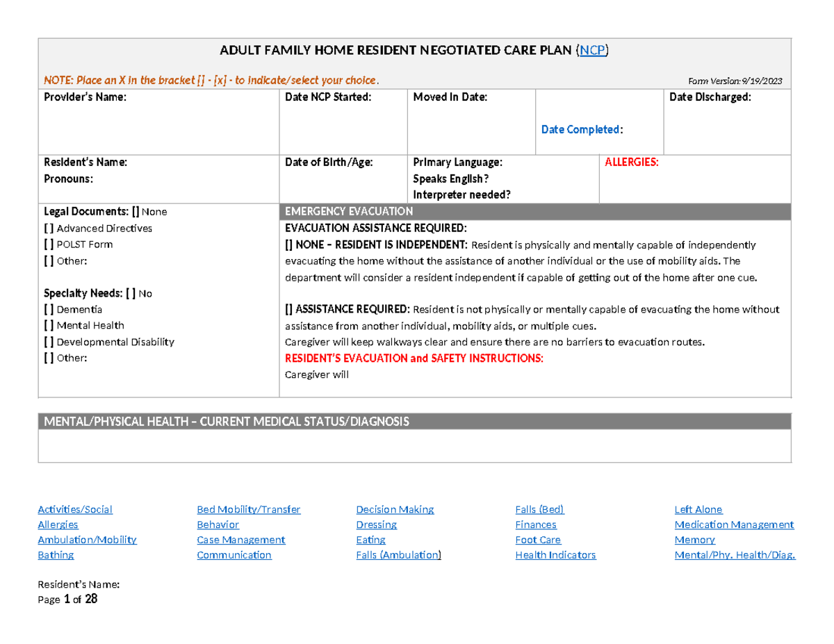Open the Medication Management link

[734, 525]
